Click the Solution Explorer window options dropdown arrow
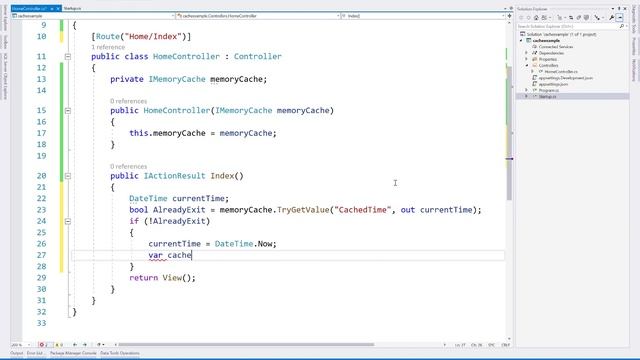Viewport: 640px width, 360px height. 613,9
